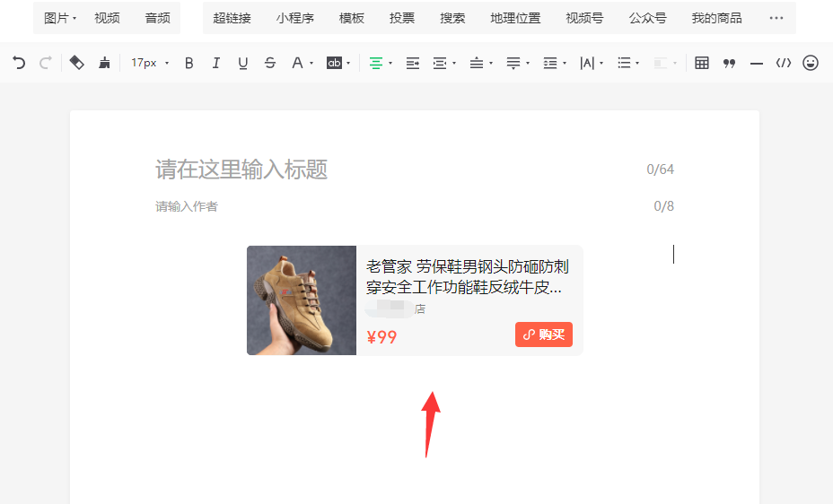Open the 图片 insert menu
The image size is (833, 504).
click(60, 18)
